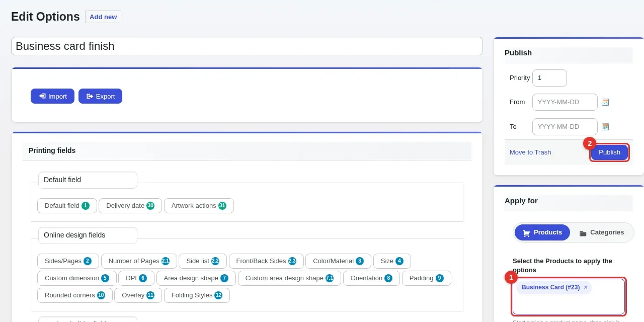Screen dimensions: 644x322
Task: Add the Area design shape field
Action: pos(196,278)
